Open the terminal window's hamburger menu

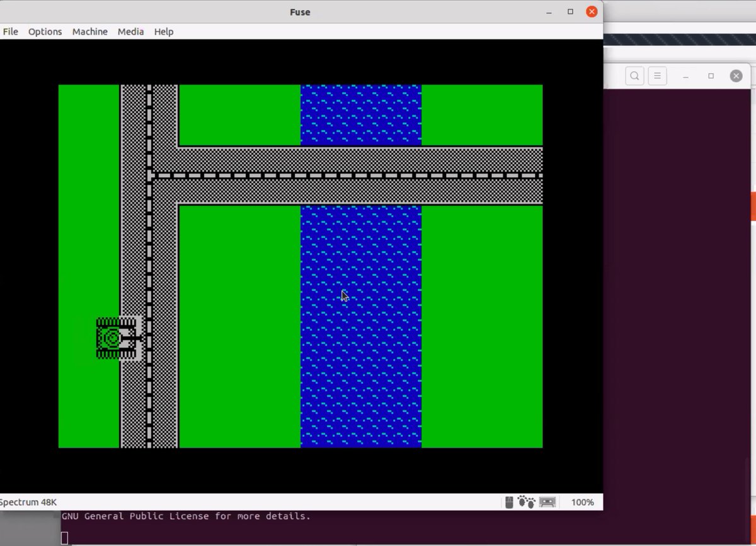[x=657, y=76]
